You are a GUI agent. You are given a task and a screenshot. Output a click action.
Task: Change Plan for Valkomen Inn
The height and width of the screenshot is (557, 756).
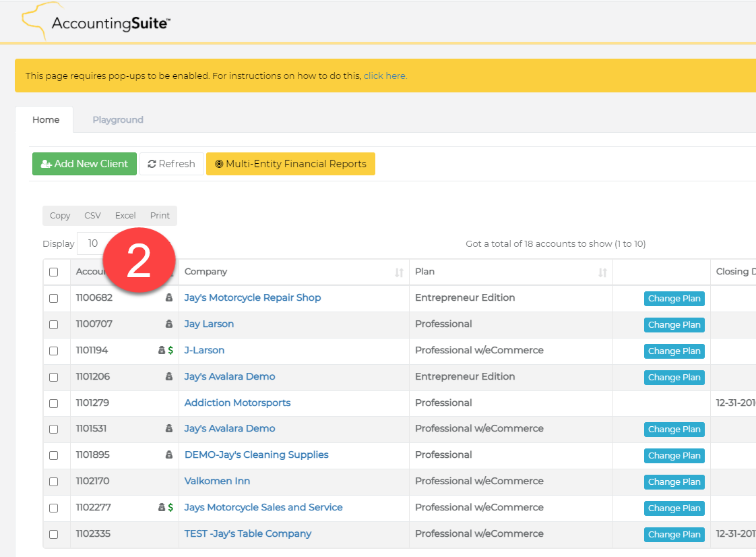point(674,481)
